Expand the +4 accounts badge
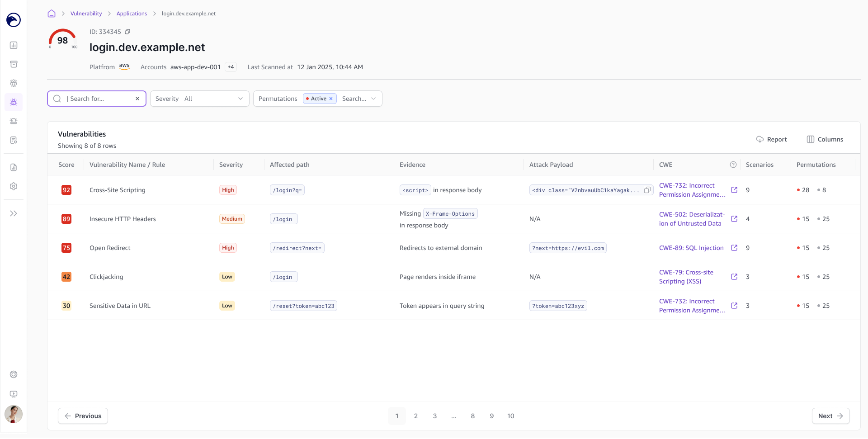The width and height of the screenshot is (868, 439). [231, 67]
